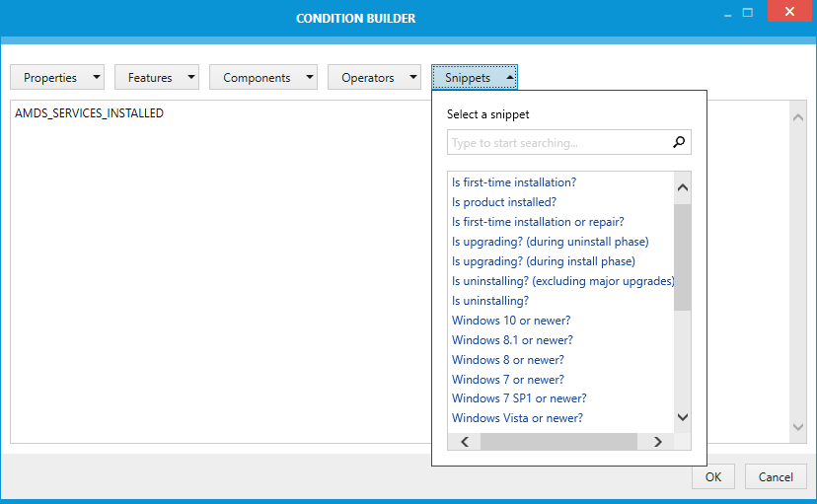Confirm condition with OK button
Viewport: 817px width, 504px height.
712,477
